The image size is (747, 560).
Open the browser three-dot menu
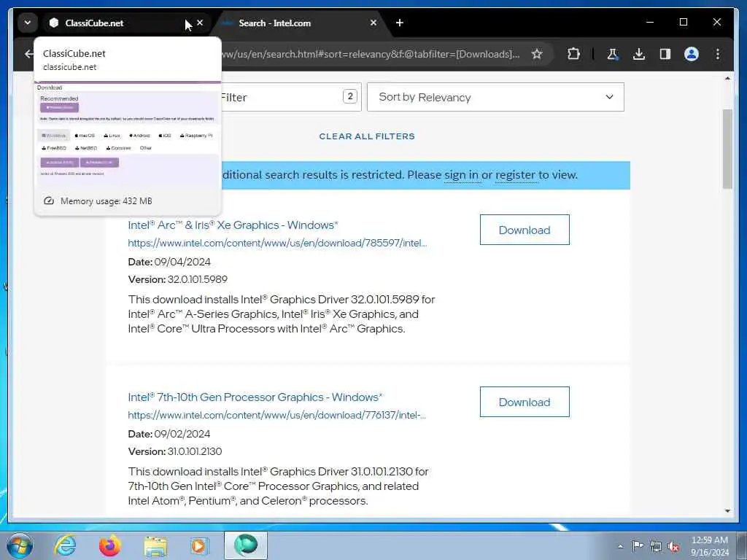tap(718, 54)
